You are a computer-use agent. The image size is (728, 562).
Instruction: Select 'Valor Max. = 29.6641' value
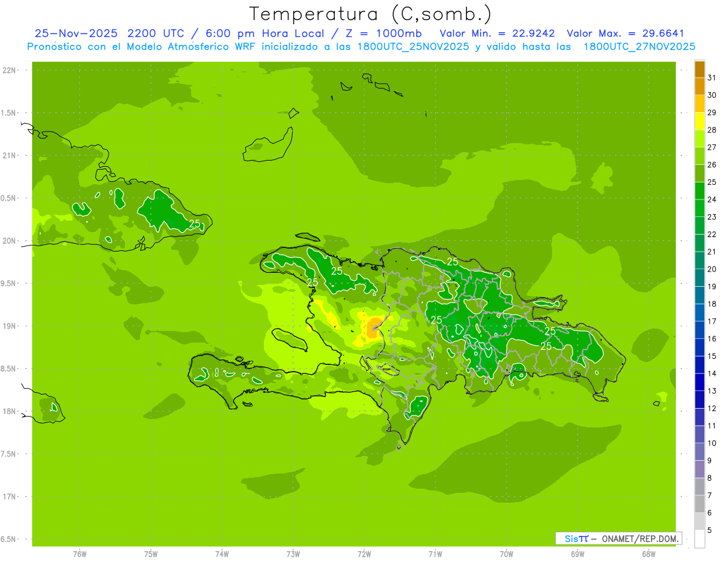pyautogui.click(x=625, y=33)
